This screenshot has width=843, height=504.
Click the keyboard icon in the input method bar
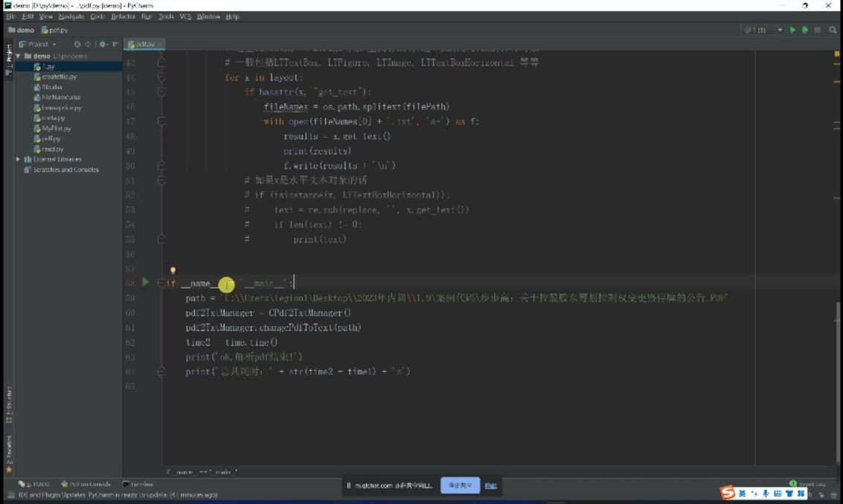(777, 494)
